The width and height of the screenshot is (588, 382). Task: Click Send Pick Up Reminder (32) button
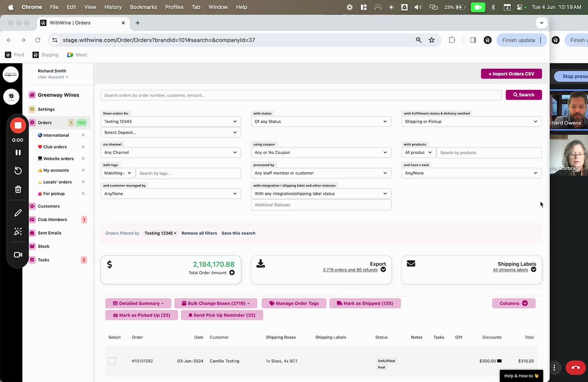coord(222,315)
